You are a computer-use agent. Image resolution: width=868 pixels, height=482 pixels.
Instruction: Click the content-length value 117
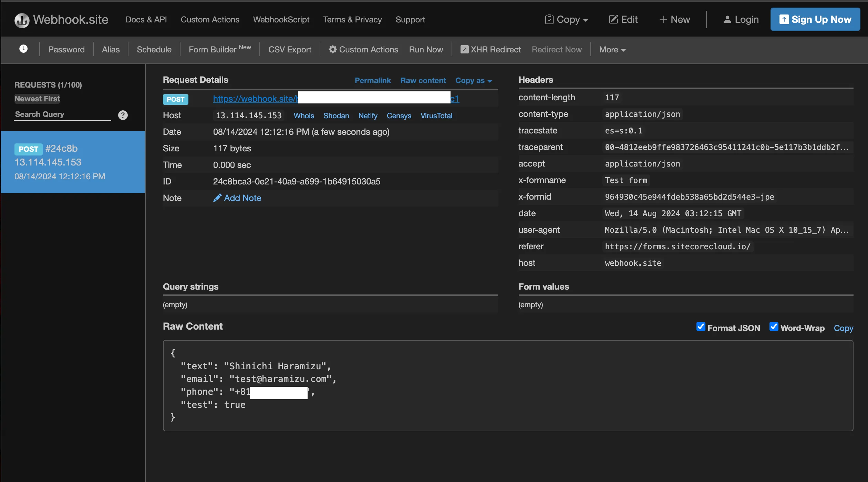[612, 98]
